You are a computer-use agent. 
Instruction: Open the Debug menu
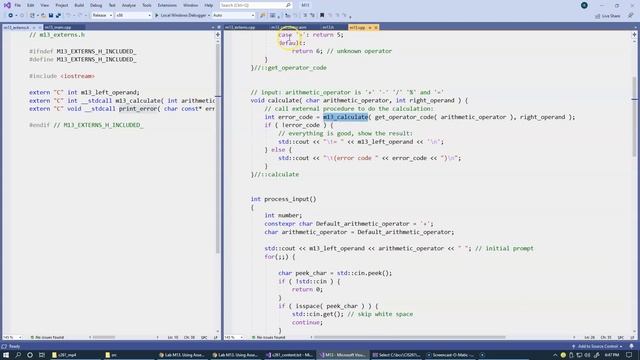(x=96, y=5)
